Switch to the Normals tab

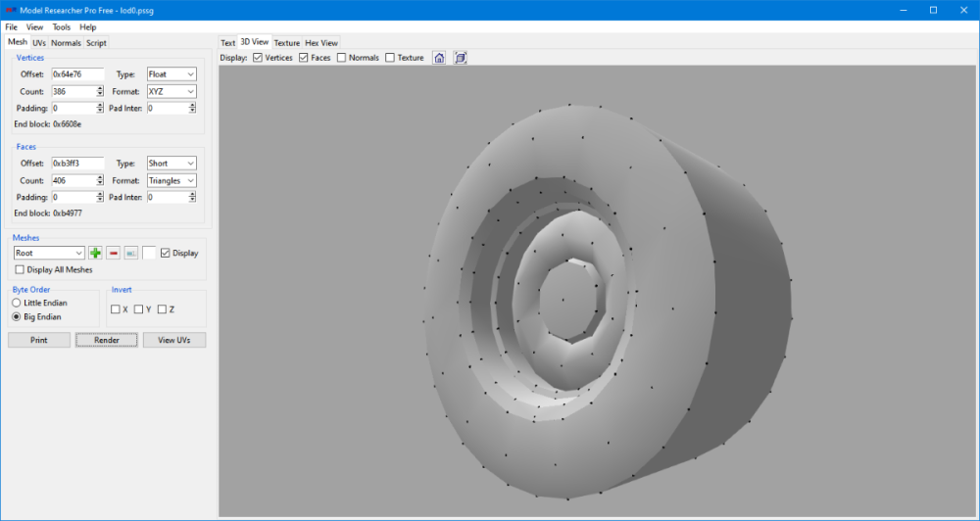[67, 43]
